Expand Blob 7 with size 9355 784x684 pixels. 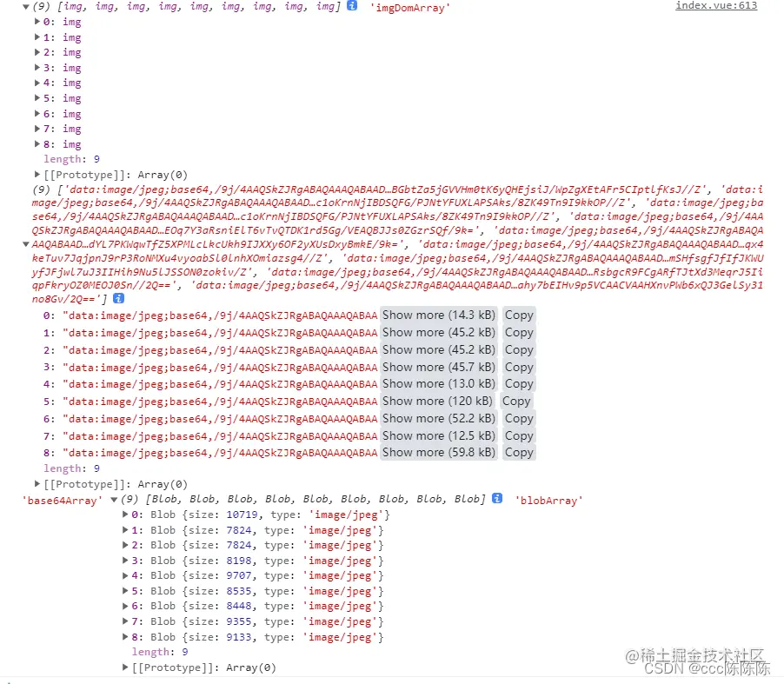[x=125, y=621]
